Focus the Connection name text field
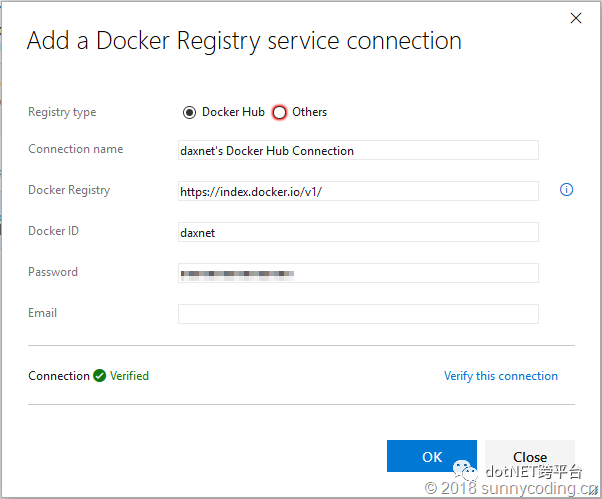Image resolution: width=602 pixels, height=499 pixels. tap(358, 150)
